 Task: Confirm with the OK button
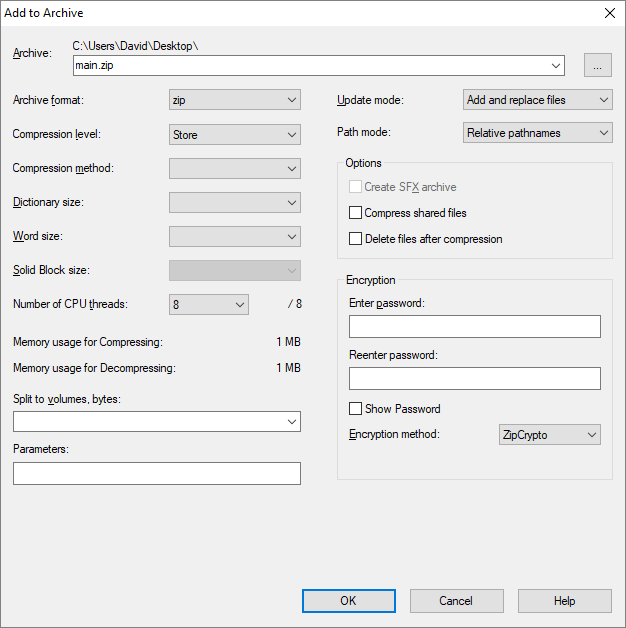pyautogui.click(x=348, y=601)
